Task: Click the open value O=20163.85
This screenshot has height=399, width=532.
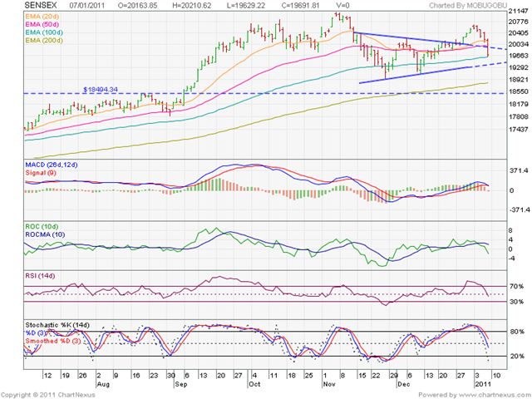Action: (x=138, y=6)
